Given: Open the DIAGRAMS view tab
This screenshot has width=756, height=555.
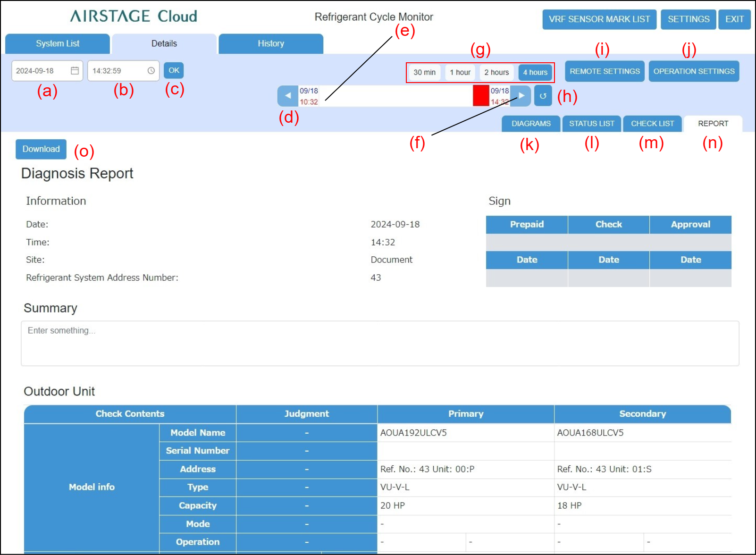Looking at the screenshot, I should pyautogui.click(x=531, y=124).
